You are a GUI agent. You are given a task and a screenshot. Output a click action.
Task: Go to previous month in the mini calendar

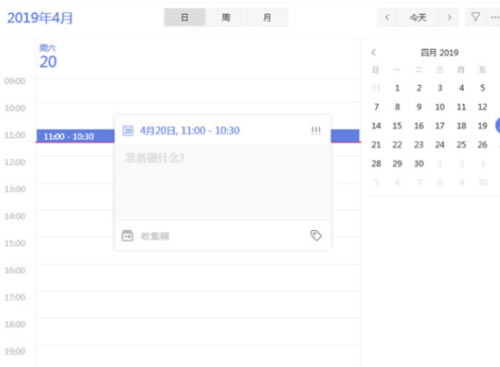tap(374, 52)
